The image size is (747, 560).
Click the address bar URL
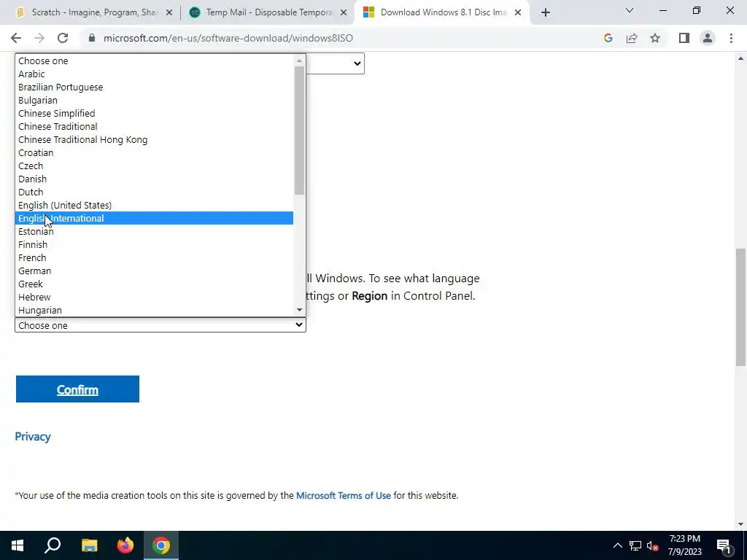click(228, 38)
